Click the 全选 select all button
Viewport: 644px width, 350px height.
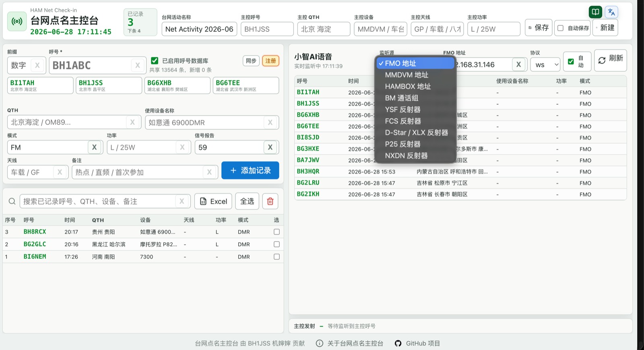click(247, 201)
